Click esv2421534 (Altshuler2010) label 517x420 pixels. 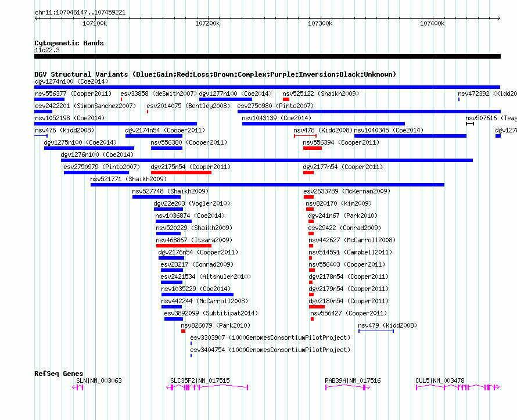206,277
